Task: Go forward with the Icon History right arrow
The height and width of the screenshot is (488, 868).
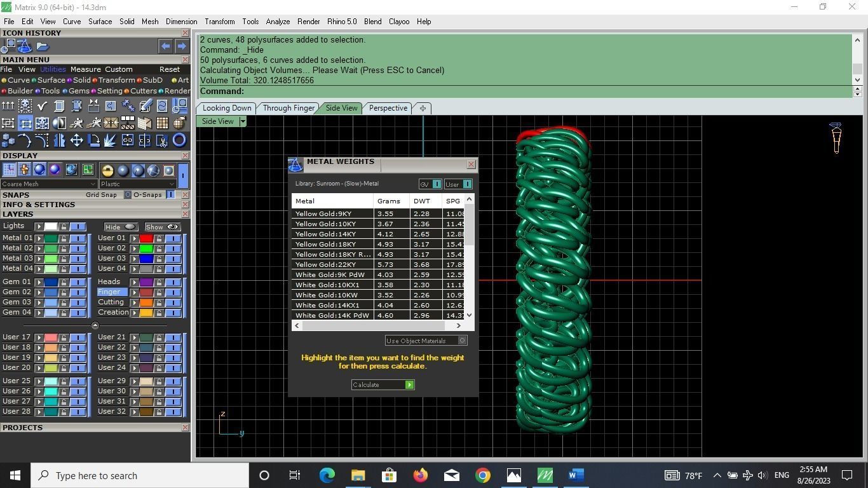Action: tap(181, 46)
